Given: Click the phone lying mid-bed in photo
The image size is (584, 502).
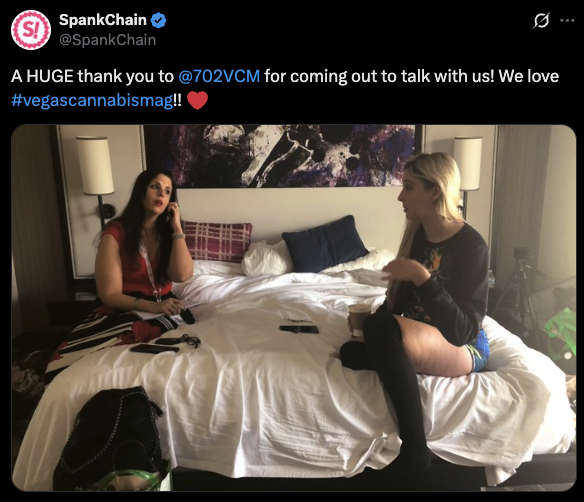Looking at the screenshot, I should click(x=299, y=329).
